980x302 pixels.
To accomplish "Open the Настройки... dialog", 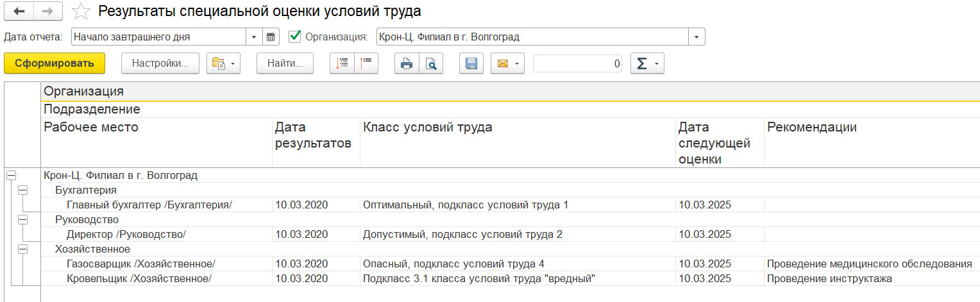I will point(160,63).
